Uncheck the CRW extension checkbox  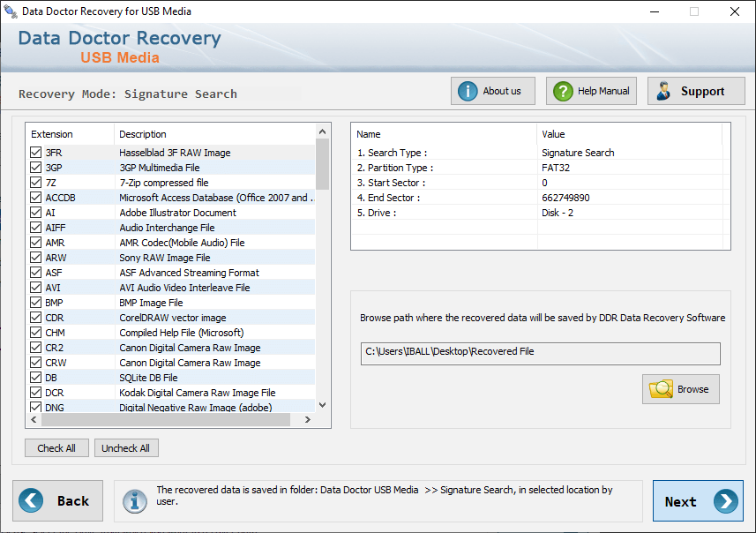[x=35, y=363]
